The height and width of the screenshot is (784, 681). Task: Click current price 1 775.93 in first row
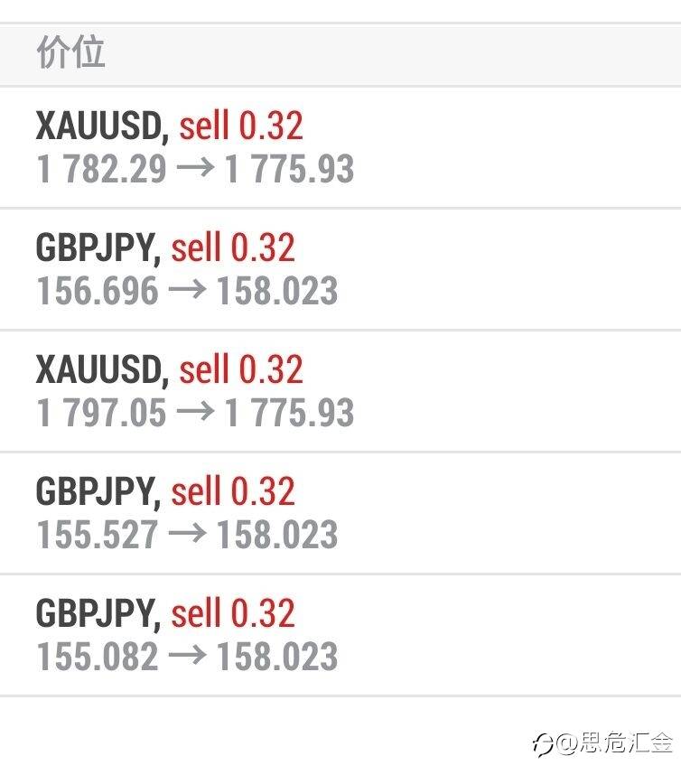pyautogui.click(x=289, y=169)
